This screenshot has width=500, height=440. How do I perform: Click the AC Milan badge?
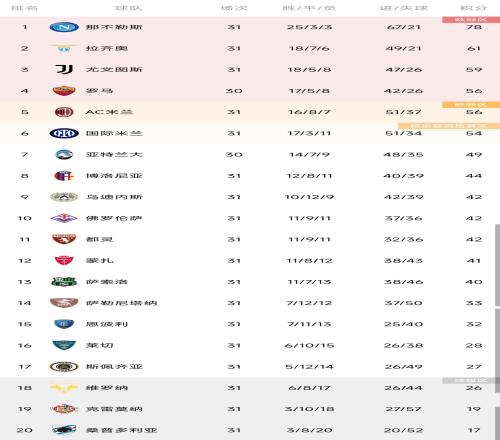coord(64,112)
